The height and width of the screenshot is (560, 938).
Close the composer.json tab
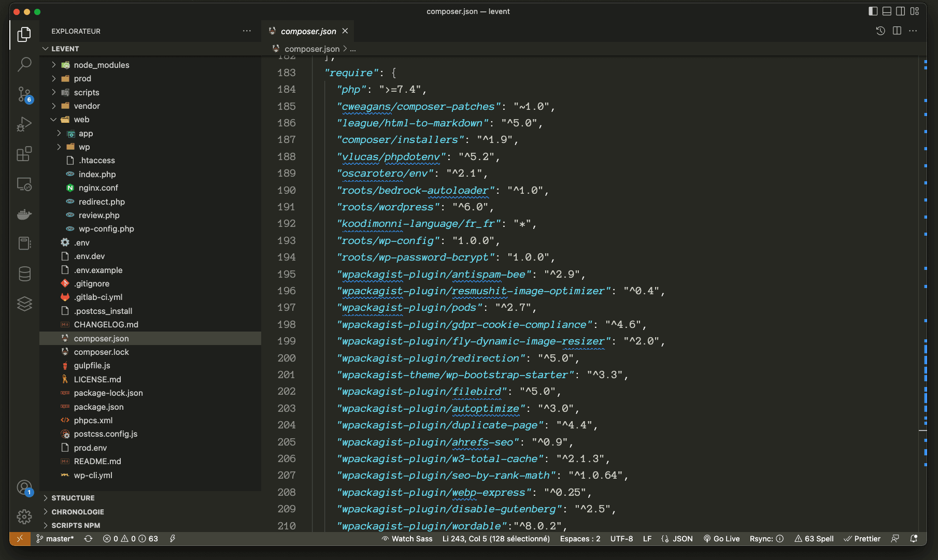point(345,31)
